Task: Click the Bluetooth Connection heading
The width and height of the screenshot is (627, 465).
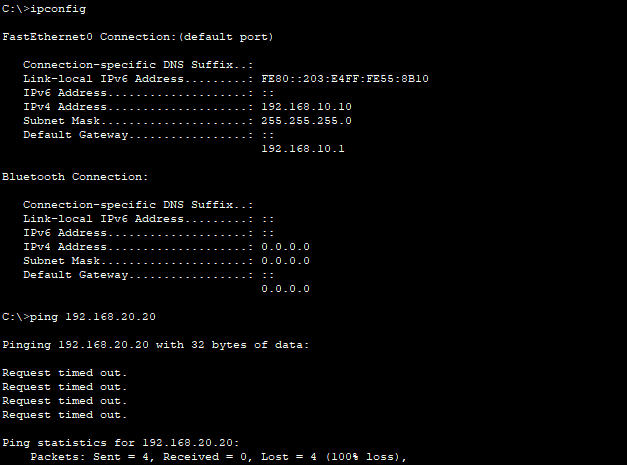Action: pyautogui.click(x=75, y=176)
